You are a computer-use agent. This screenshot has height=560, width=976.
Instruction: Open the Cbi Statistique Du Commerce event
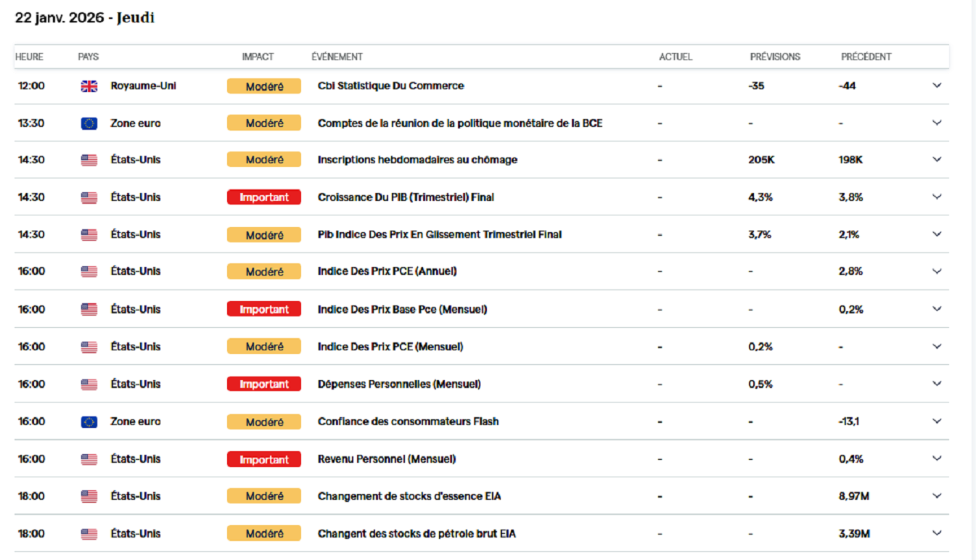390,86
